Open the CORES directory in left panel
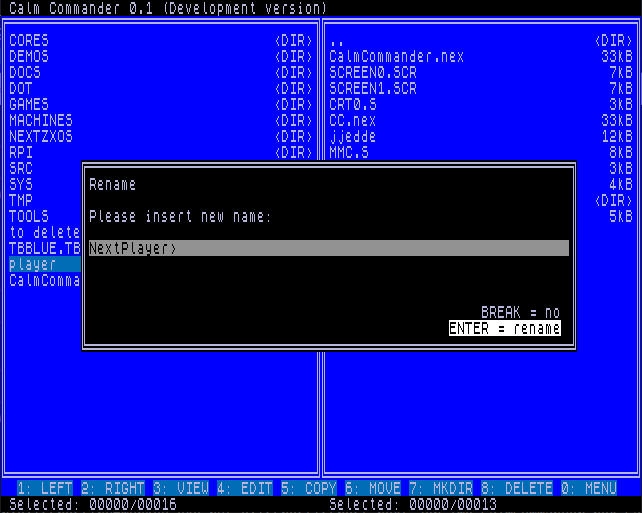This screenshot has width=642, height=513. pyautogui.click(x=29, y=40)
